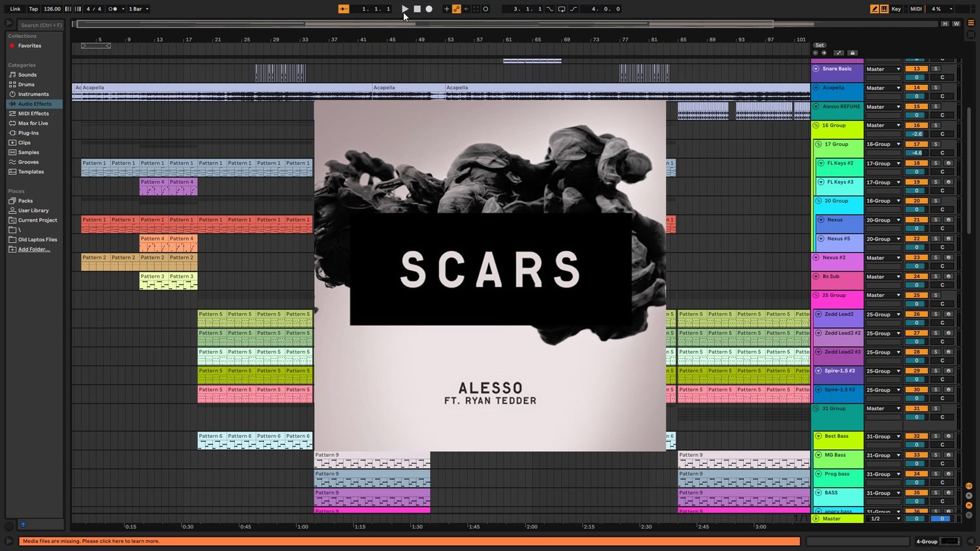This screenshot has height=551, width=980.
Task: Open Nexus track 20-Group routing dropdown
Action: click(883, 220)
